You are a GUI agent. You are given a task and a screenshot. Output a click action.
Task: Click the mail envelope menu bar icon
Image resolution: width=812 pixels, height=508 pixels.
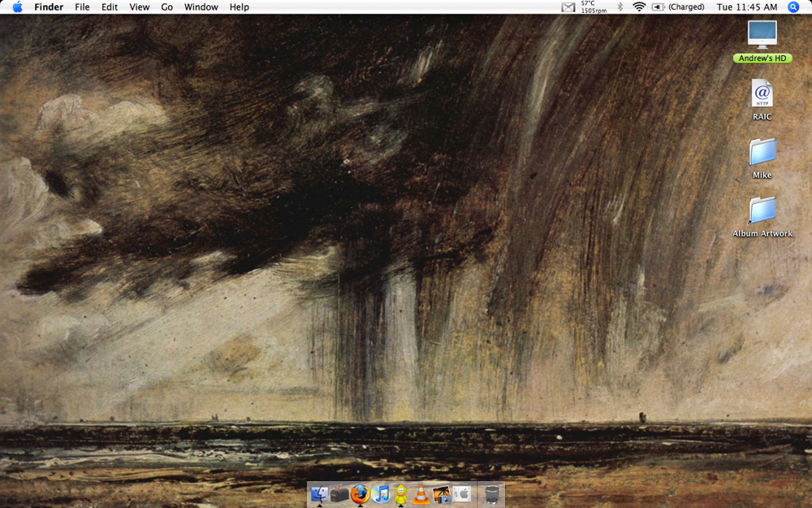click(x=568, y=7)
